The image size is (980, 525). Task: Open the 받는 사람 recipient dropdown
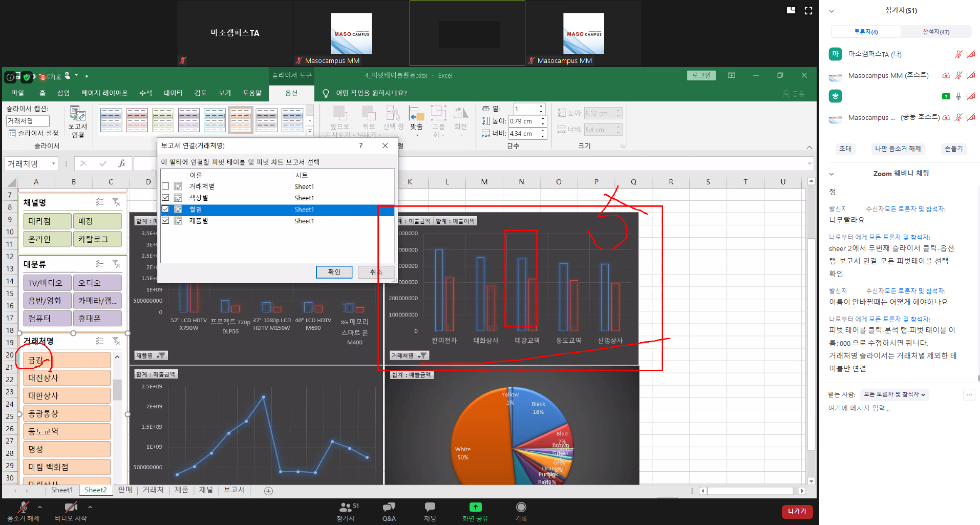click(x=894, y=394)
